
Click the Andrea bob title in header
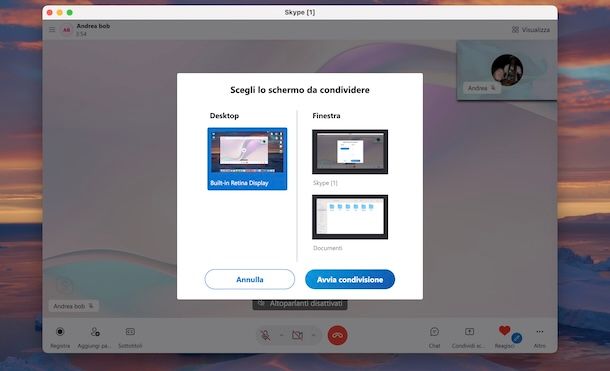[x=93, y=26]
